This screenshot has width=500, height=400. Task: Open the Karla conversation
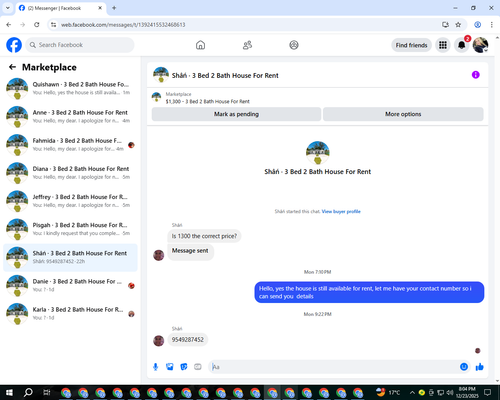[70, 314]
